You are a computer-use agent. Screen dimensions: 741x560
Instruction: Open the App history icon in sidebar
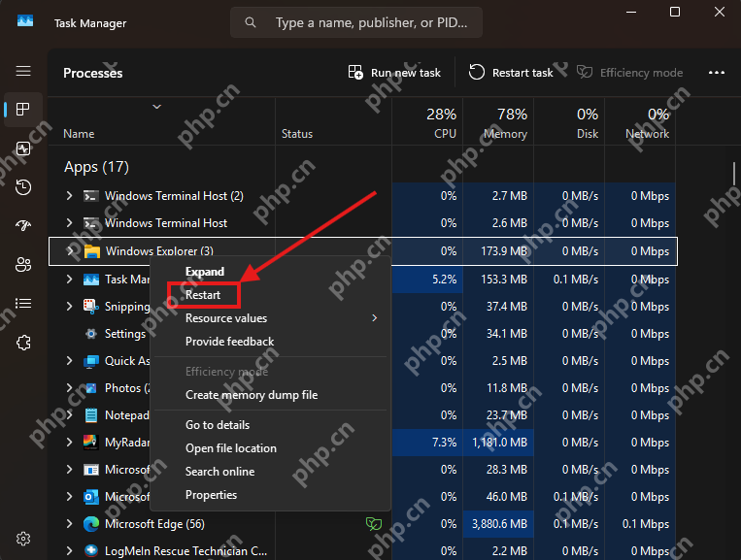click(23, 187)
